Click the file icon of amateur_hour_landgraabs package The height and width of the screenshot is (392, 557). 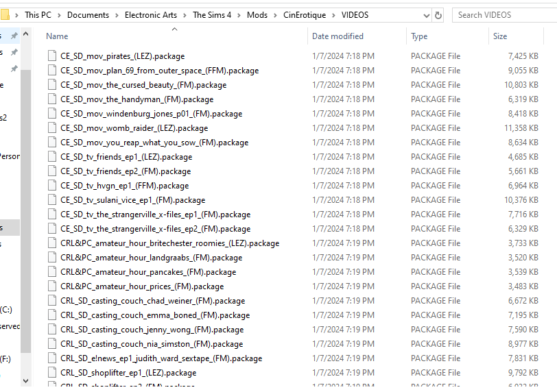52,257
